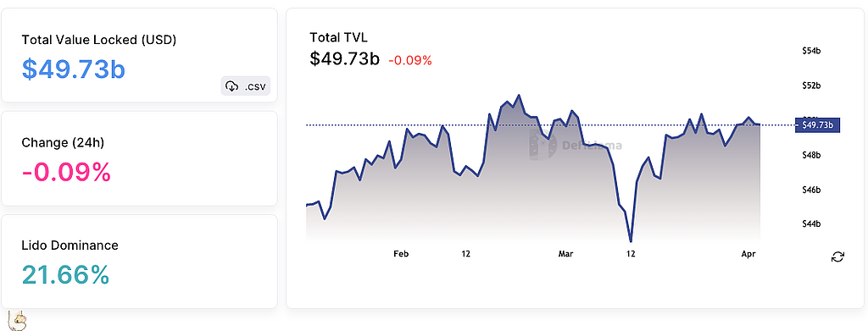The image size is (868, 331).
Task: Click the Lido Dominance 21.66% value
Action: tap(65, 274)
